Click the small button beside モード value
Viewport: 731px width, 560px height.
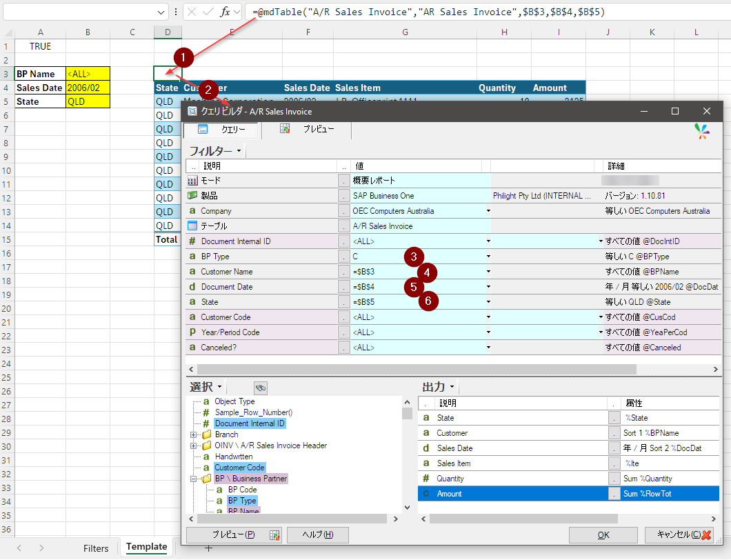pyautogui.click(x=344, y=181)
